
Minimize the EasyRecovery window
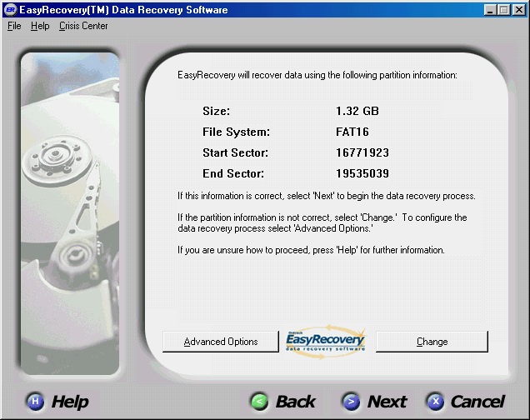(490, 9)
